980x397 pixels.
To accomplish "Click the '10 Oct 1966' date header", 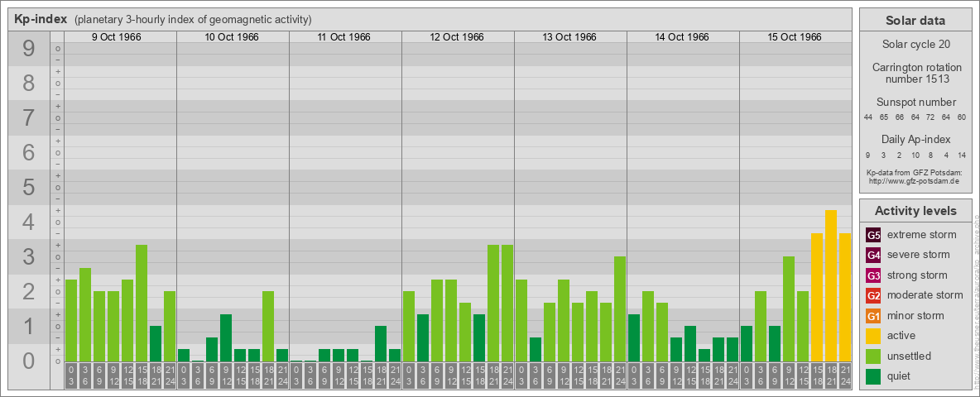I will 232,37.
